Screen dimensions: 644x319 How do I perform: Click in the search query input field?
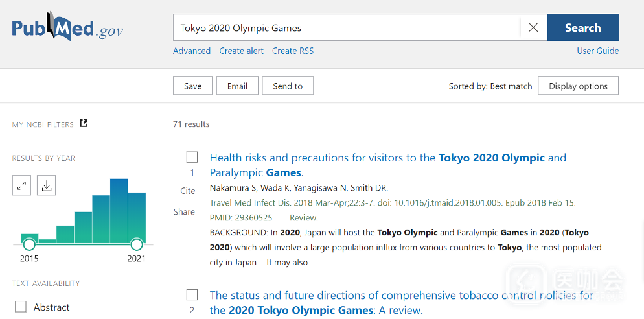pos(347,28)
